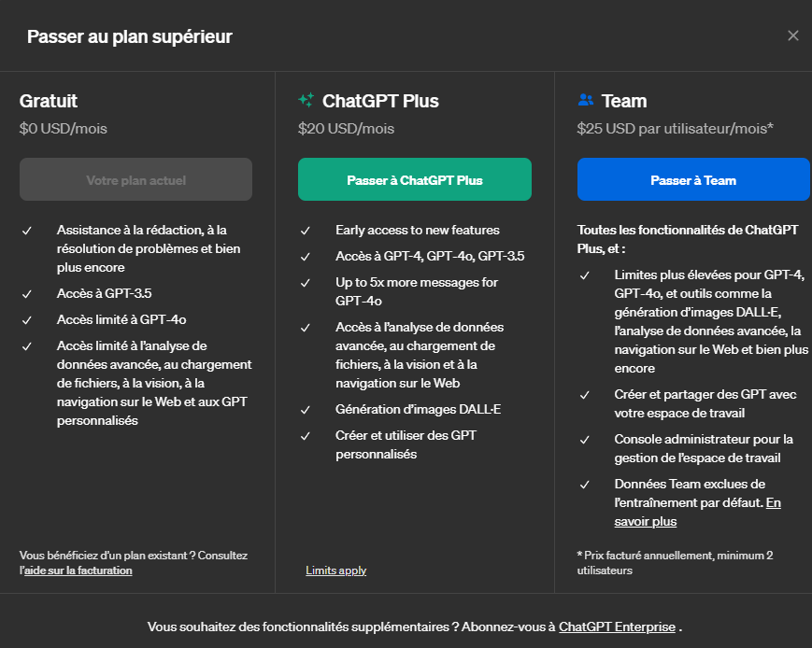This screenshot has height=648, width=812.
Task: Click Toutes les fonctionnalités de ChatGPT Plus text
Action: 688,239
